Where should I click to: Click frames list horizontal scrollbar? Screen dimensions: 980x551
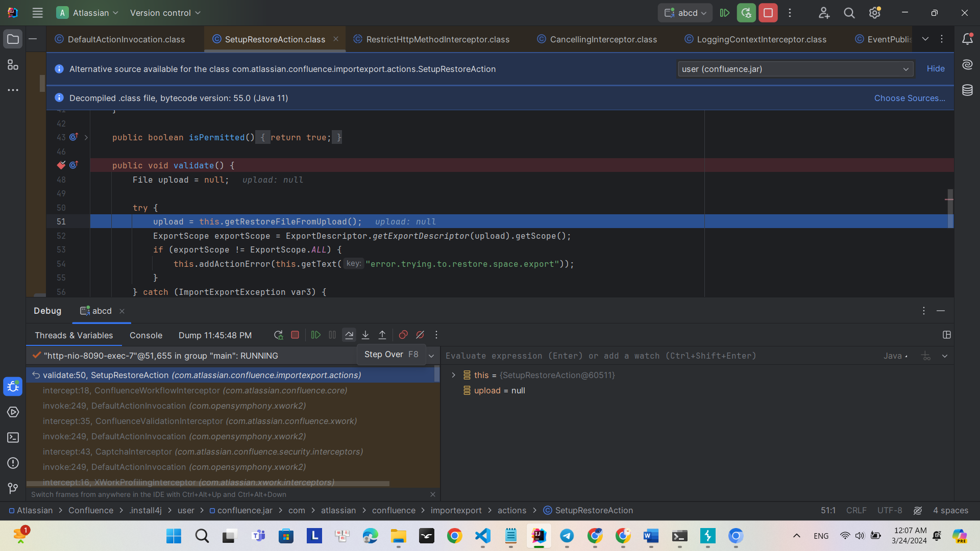click(x=208, y=483)
